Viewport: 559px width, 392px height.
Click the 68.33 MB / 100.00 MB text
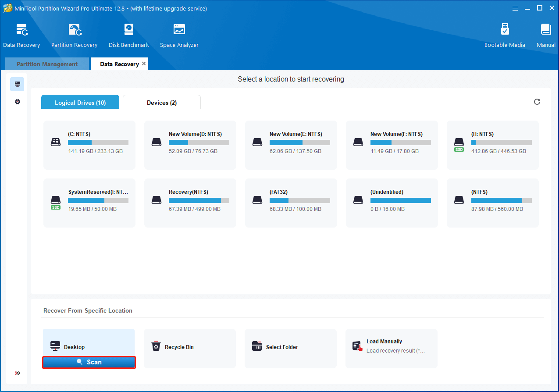(x=296, y=209)
